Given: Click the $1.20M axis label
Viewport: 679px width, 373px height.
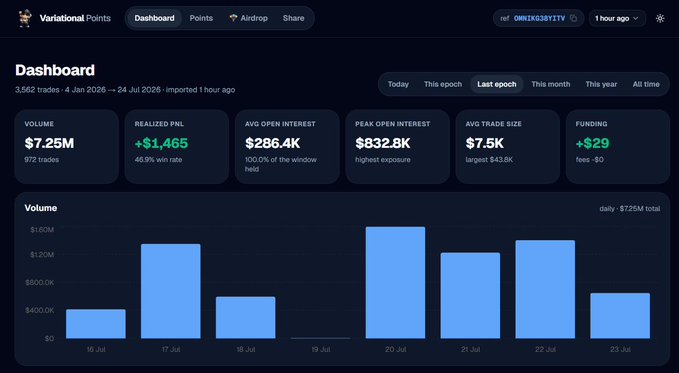Looking at the screenshot, I should coord(42,255).
